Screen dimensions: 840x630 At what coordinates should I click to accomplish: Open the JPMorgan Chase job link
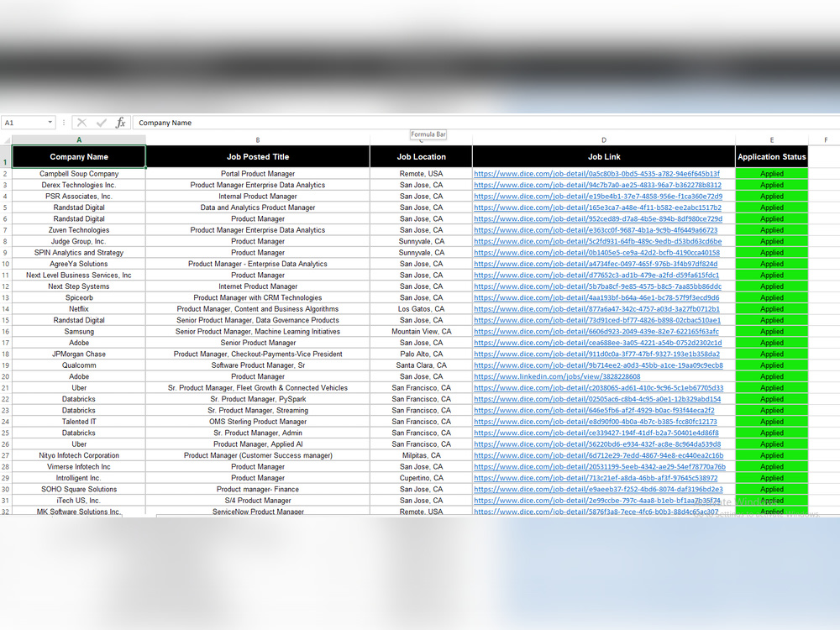click(596, 354)
